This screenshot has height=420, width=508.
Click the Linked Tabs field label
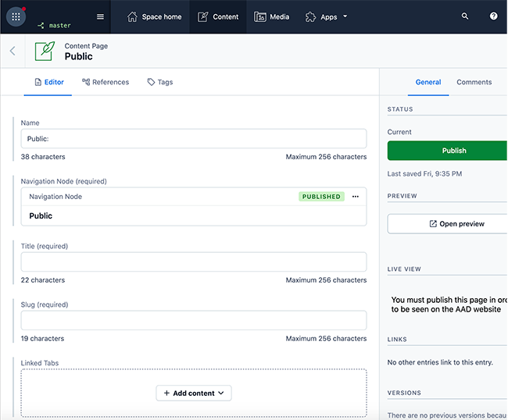pyautogui.click(x=40, y=363)
